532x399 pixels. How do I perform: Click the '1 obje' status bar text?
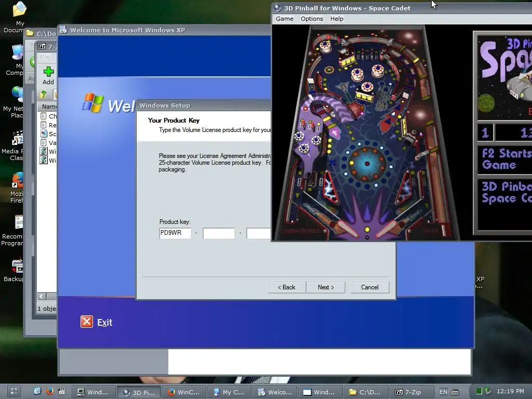pyautogui.click(x=47, y=309)
